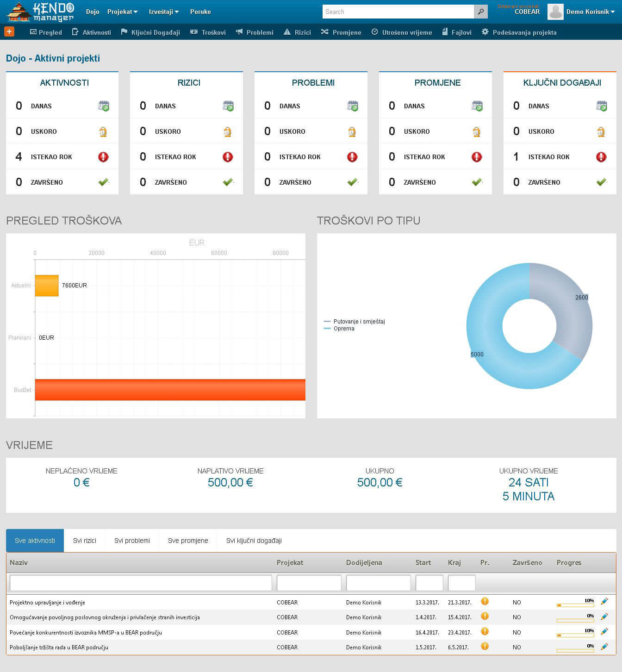Click clock icon in Aktivnosti Uskoro row

[x=103, y=131]
